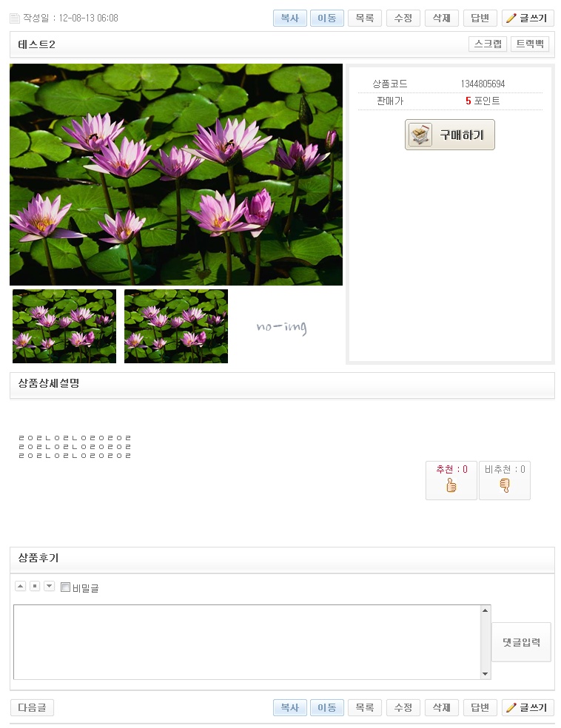The image size is (561, 728).
Task: Click the shopping cart 구매하기 button
Action: (x=449, y=135)
